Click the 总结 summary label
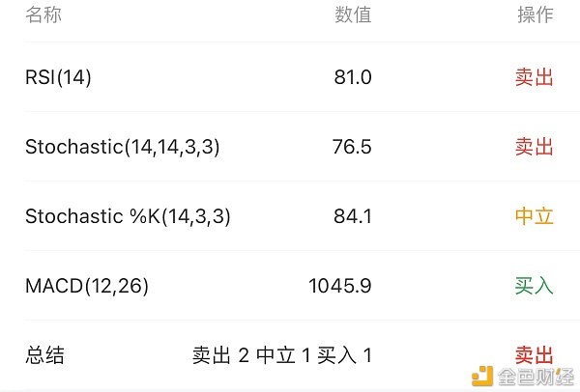The image size is (580, 392). coord(44,355)
